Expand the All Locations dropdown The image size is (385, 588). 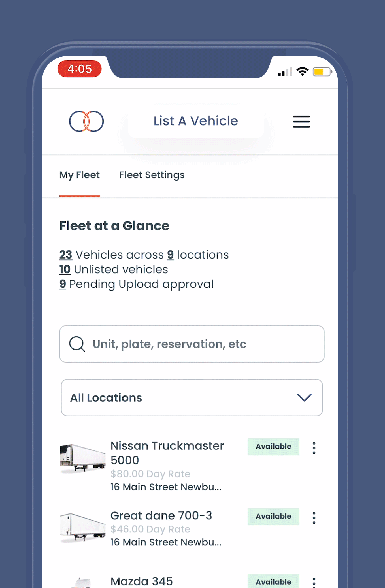[192, 397]
